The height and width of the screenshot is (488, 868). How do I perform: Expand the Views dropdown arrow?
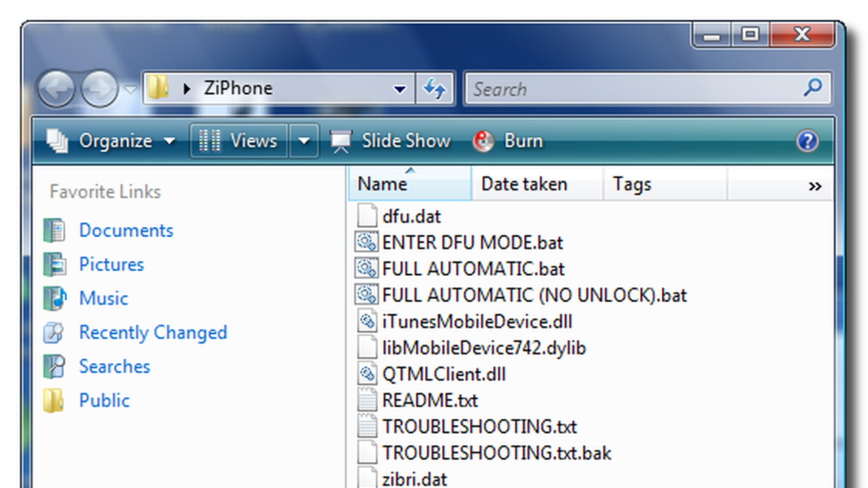(x=304, y=141)
